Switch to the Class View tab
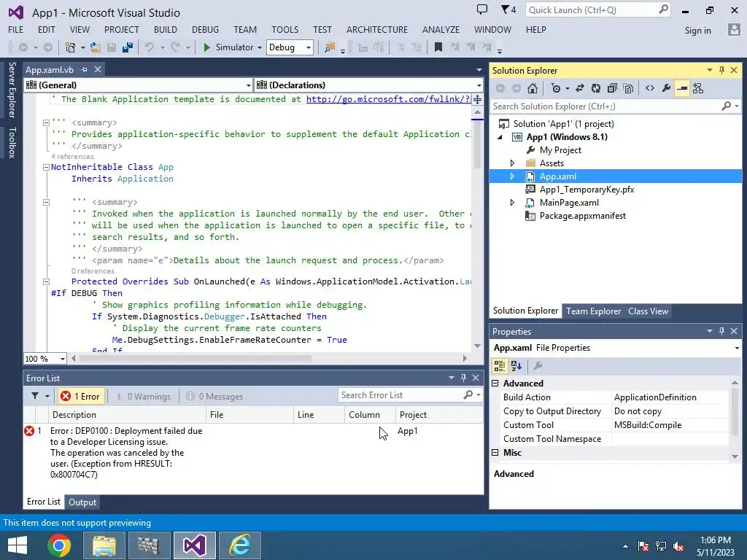The width and height of the screenshot is (747, 560). [648, 311]
